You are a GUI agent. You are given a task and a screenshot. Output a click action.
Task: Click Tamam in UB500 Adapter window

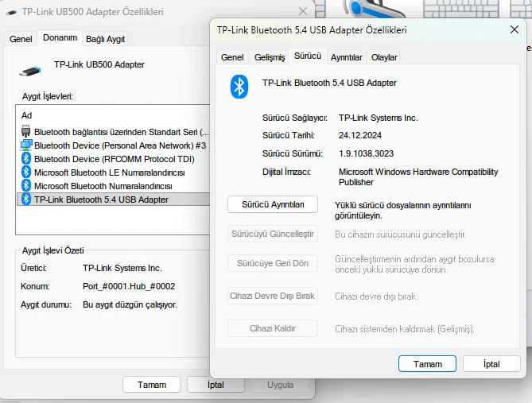click(x=152, y=385)
